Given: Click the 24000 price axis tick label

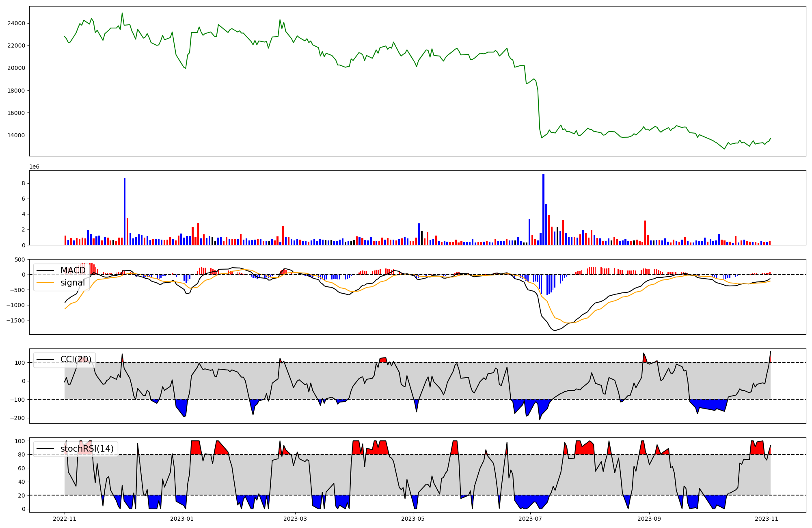Looking at the screenshot, I should (x=16, y=24).
